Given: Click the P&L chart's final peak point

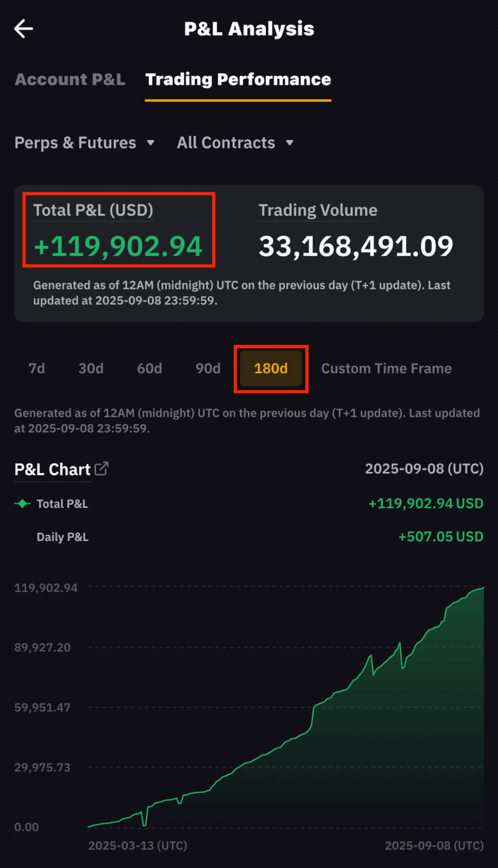Looking at the screenshot, I should coord(483,588).
